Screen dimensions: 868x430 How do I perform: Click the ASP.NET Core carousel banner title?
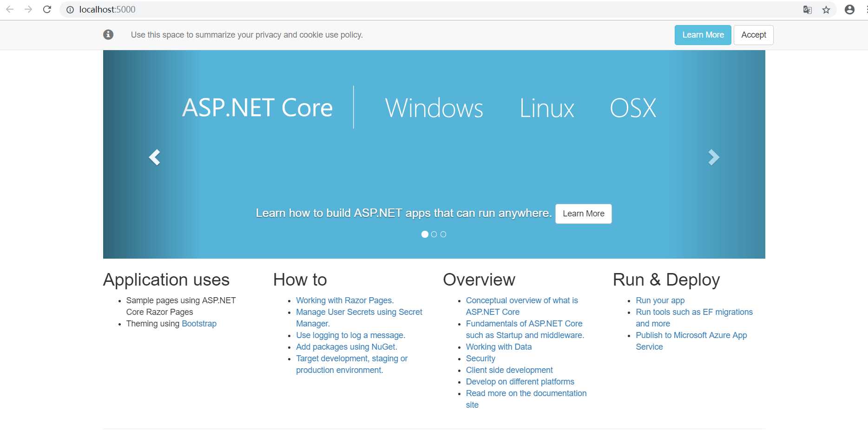click(x=257, y=108)
